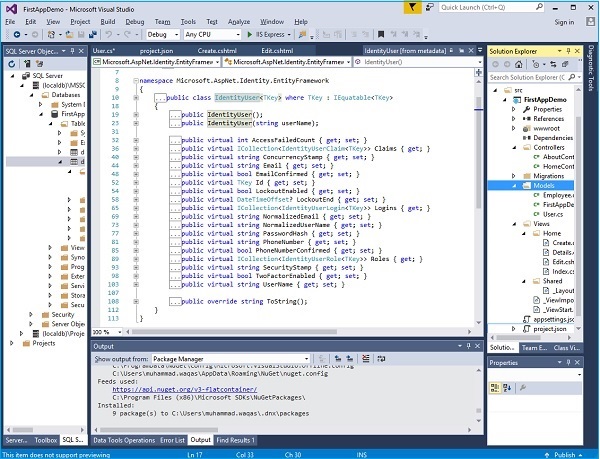Click the api.nuget.org v3-flatcontainer link
Image resolution: width=600 pixels, height=459 pixels.
(186, 388)
